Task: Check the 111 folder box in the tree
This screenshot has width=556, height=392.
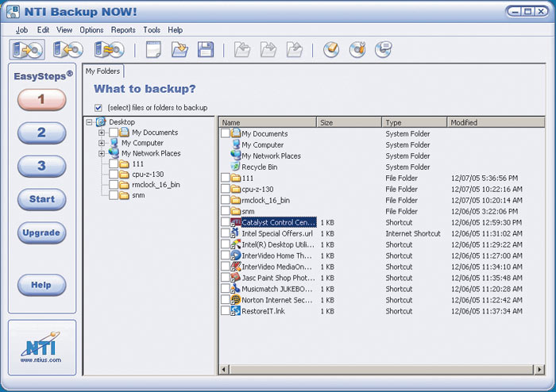Action: tap(114, 164)
